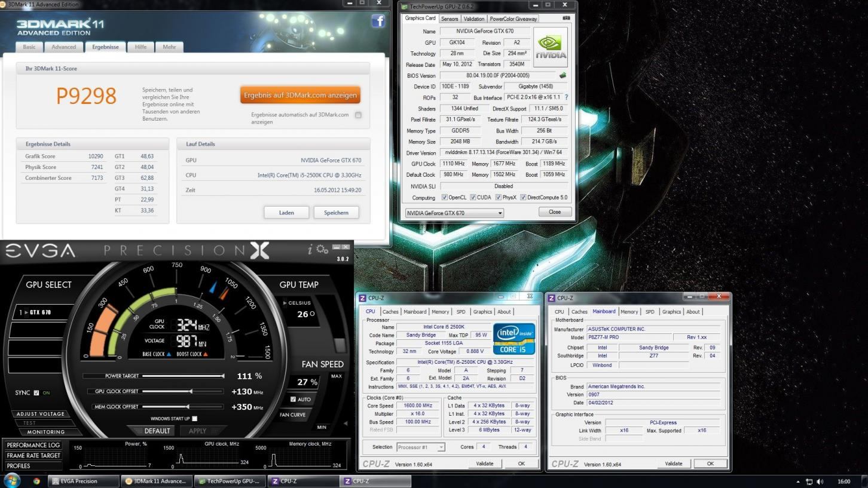868x488 pixels.
Task: Toggle the PhysX checkbox in GPU-Z
Action: pyautogui.click(x=498, y=197)
